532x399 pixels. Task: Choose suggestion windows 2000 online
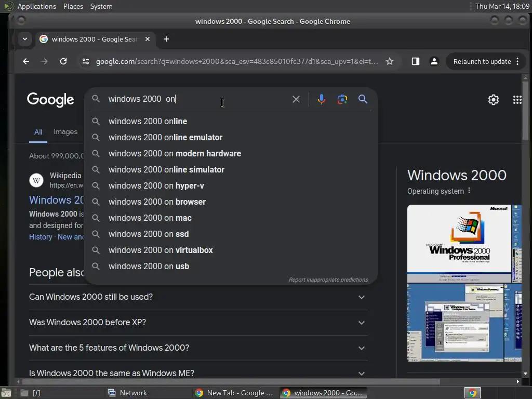tap(231, 121)
